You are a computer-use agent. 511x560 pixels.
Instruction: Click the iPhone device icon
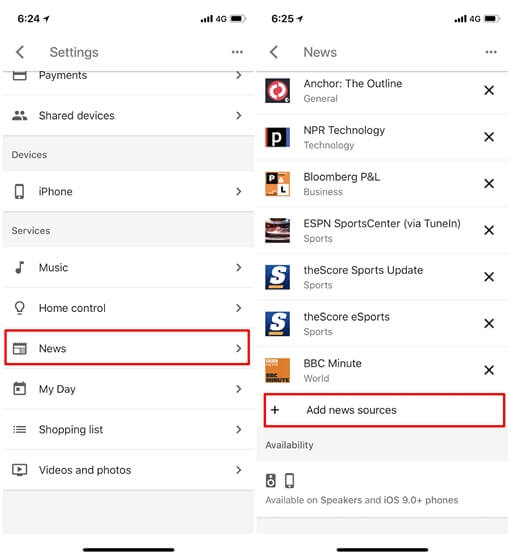(19, 191)
